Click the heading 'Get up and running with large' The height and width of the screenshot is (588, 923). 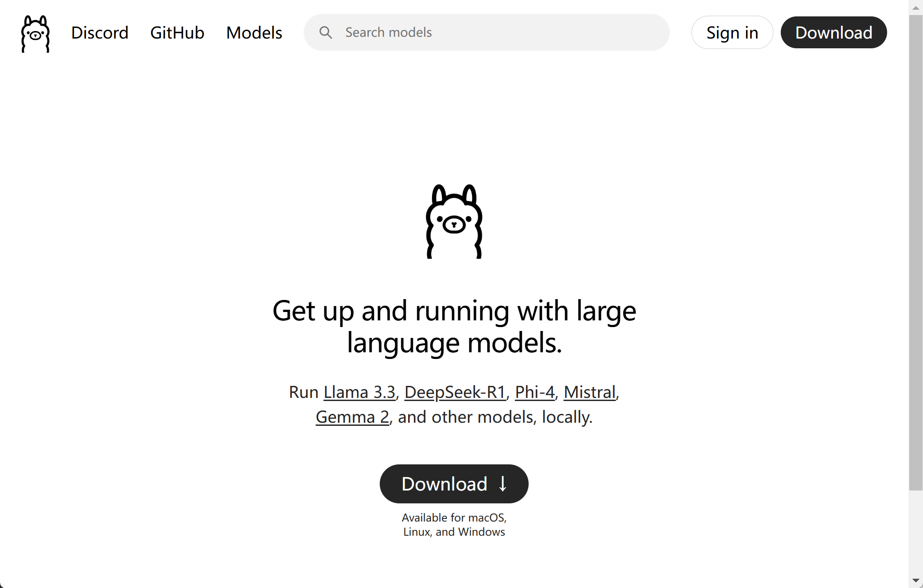click(454, 311)
